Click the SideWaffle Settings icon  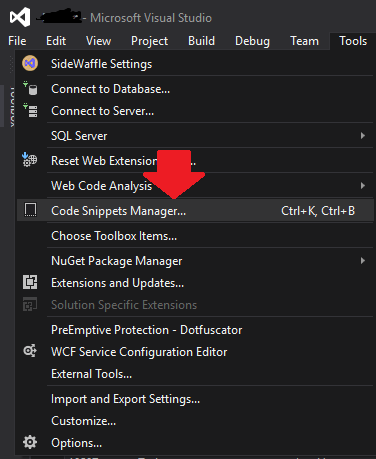pyautogui.click(x=30, y=63)
